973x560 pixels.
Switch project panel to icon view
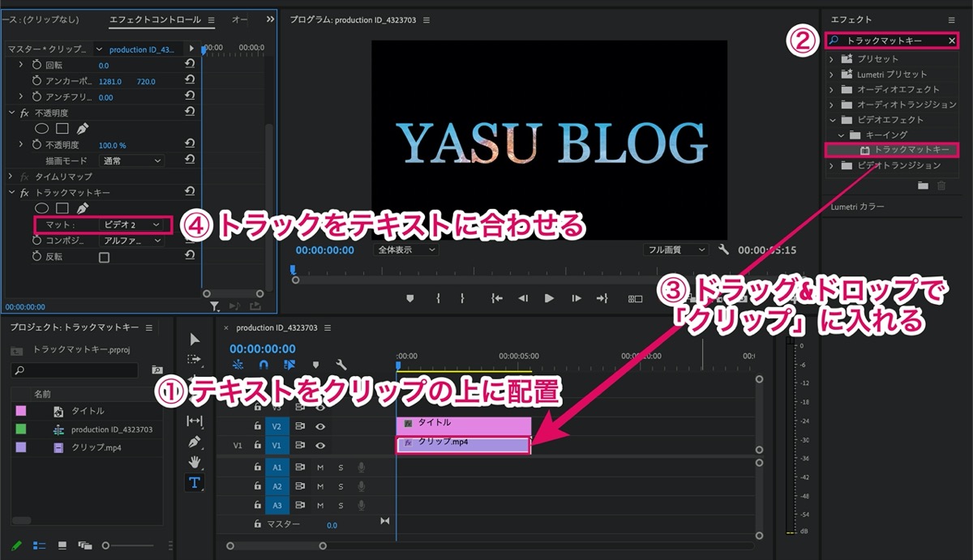pos(61,546)
